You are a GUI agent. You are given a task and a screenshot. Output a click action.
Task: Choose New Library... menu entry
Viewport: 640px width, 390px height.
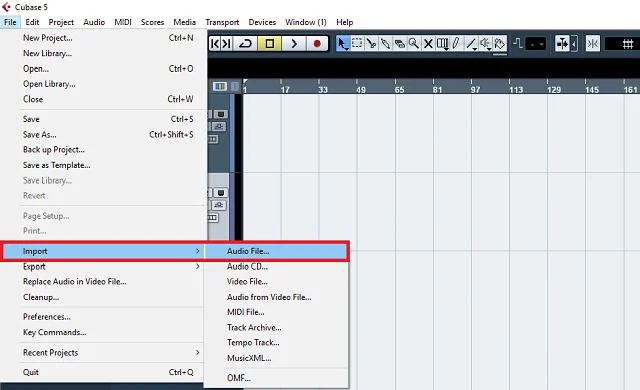click(102, 53)
